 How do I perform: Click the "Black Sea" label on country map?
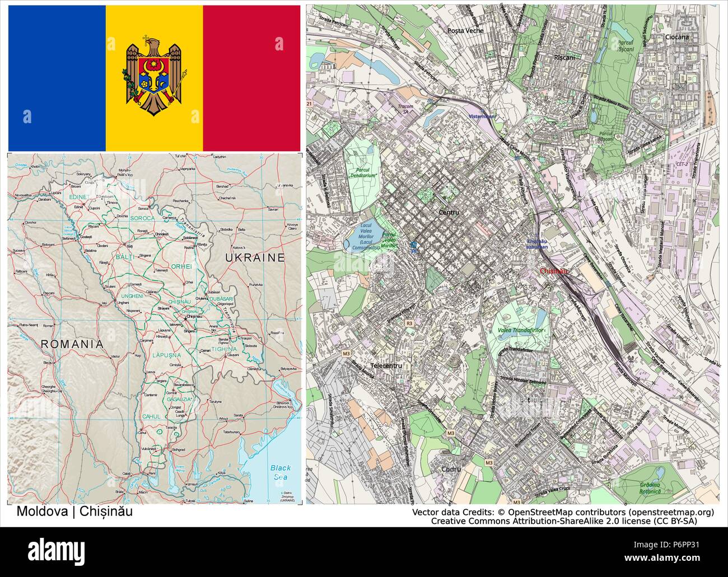[280, 472]
